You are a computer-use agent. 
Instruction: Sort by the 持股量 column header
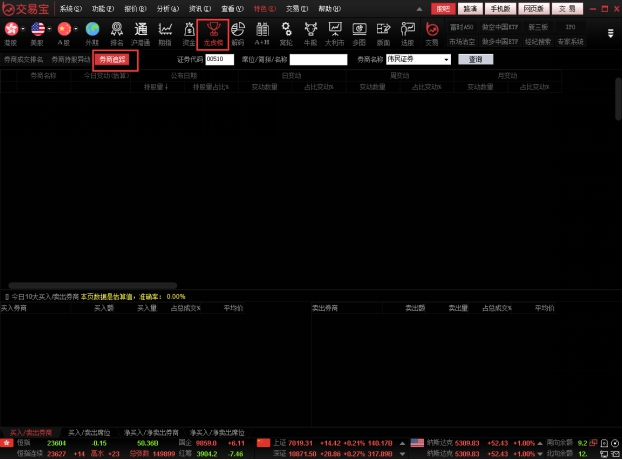tap(155, 87)
